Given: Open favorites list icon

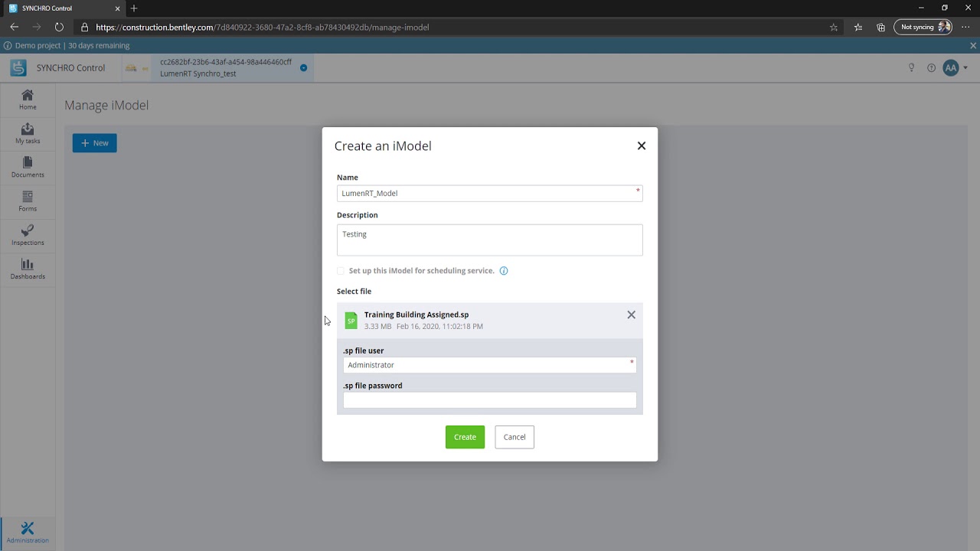Looking at the screenshot, I should [858, 28].
